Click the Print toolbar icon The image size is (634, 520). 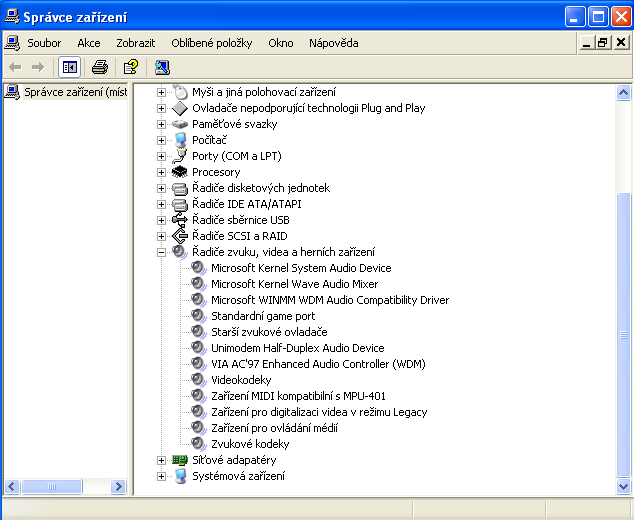[x=99, y=67]
